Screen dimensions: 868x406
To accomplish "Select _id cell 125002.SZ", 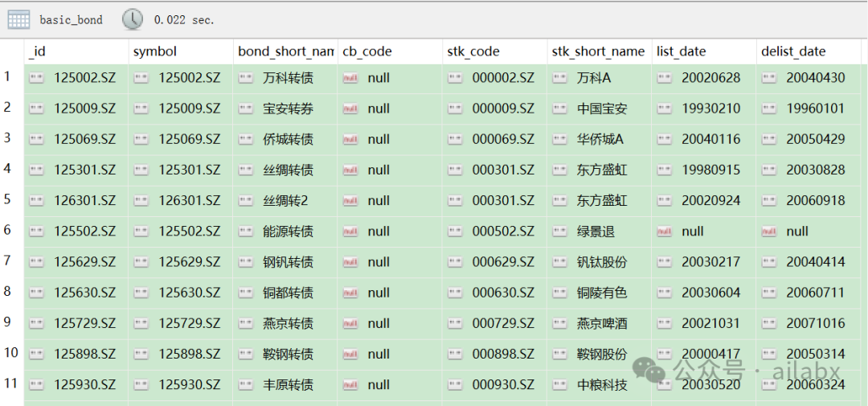I will pos(76,78).
